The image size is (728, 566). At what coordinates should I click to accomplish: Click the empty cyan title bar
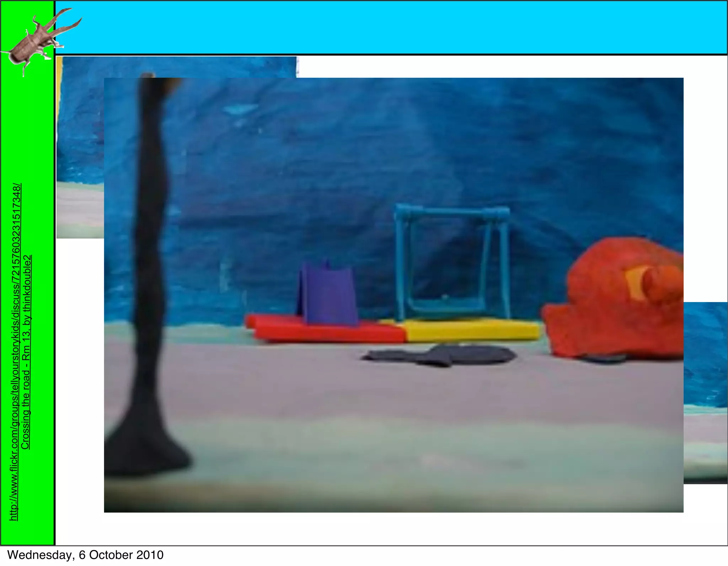[x=391, y=28]
